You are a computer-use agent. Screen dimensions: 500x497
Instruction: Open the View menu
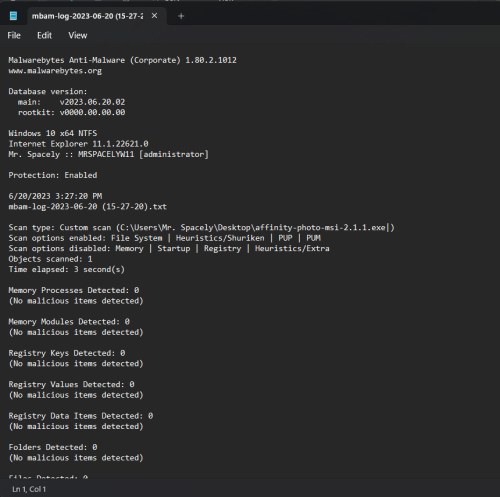[x=78, y=35]
